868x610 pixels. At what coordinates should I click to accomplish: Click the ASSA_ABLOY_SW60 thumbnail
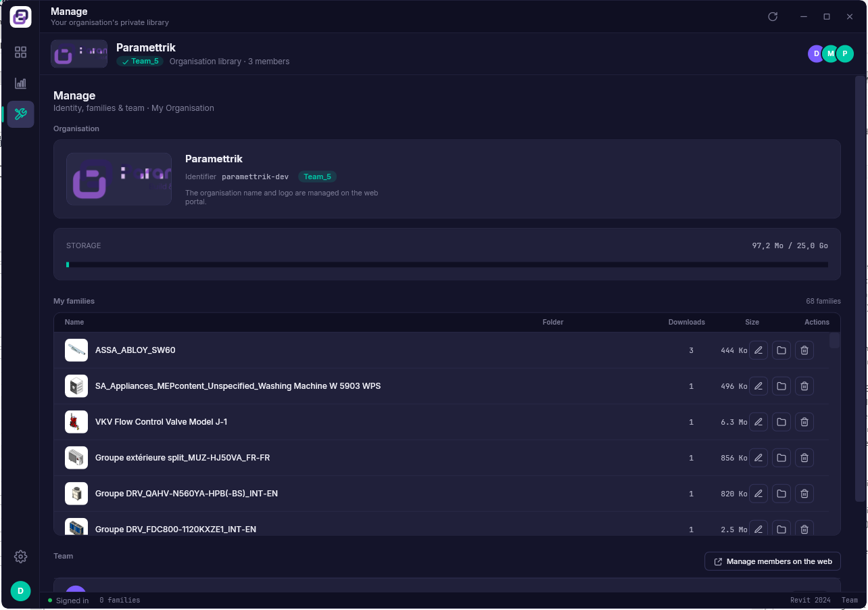pos(76,350)
